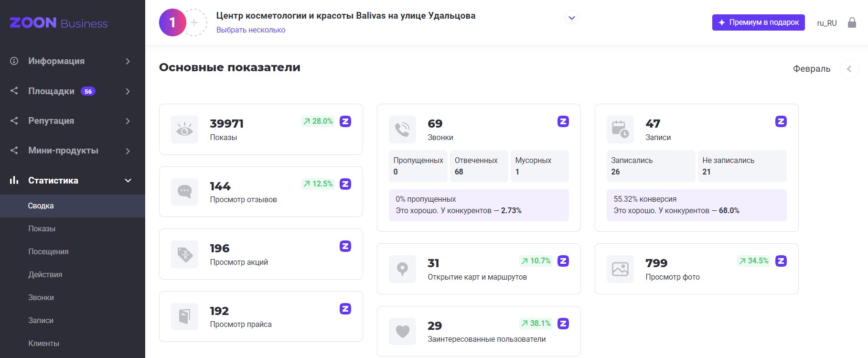Click the Zoon badge on Просмотр акций card
Viewport: 868px width, 358px height.
[345, 246]
